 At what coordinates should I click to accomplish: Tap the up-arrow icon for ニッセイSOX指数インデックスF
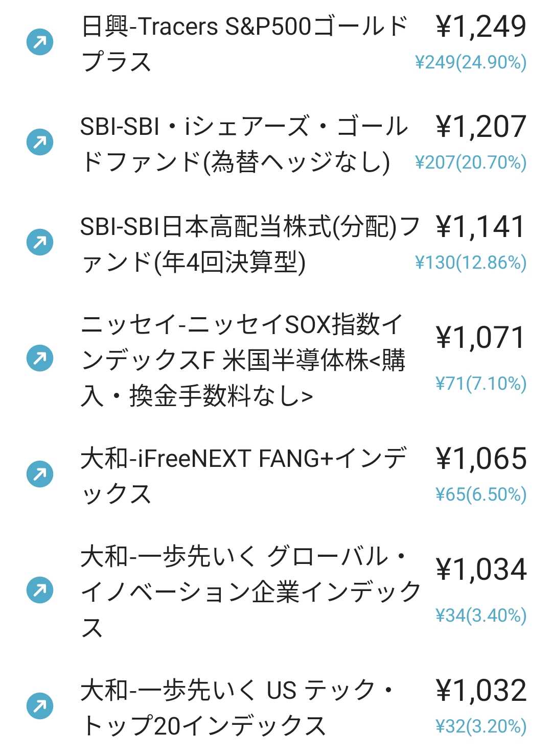click(x=40, y=359)
